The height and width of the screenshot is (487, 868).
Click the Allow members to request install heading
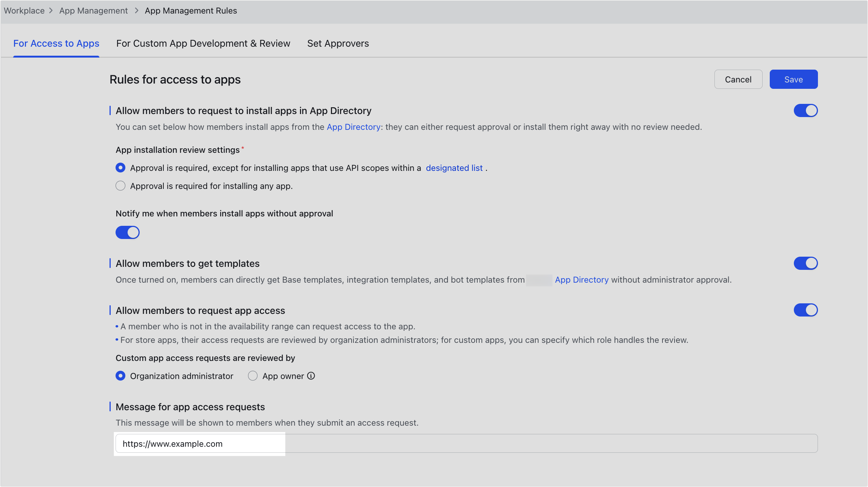point(244,111)
